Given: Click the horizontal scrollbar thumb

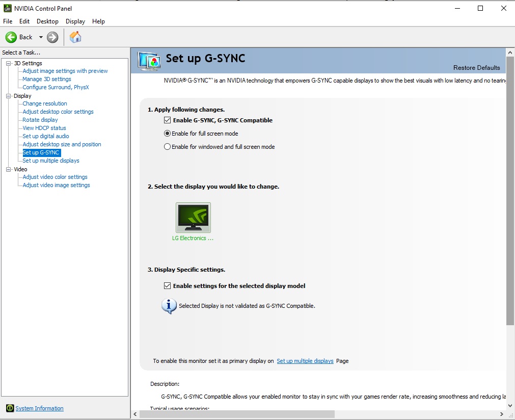Looking at the screenshot, I should 237,414.
